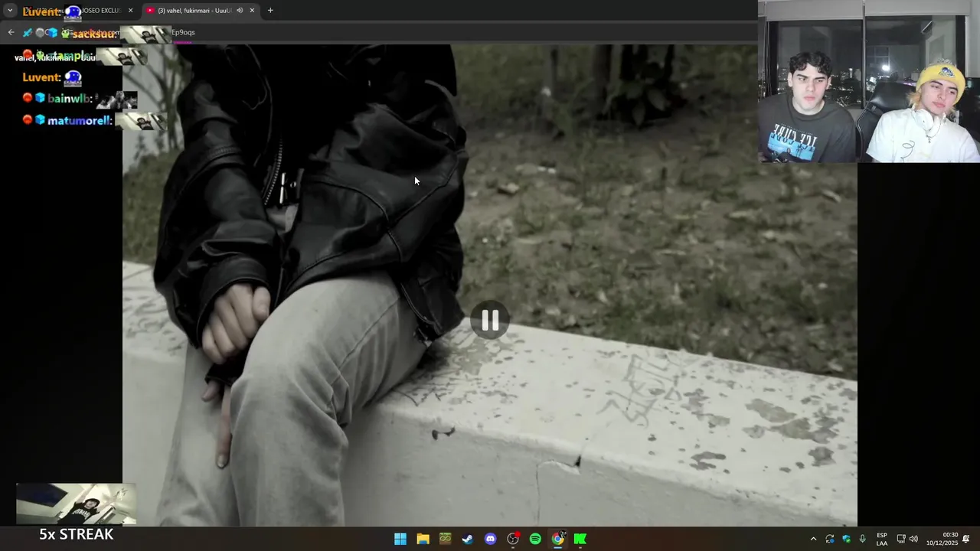Open a new browser tab with plus button

(270, 11)
